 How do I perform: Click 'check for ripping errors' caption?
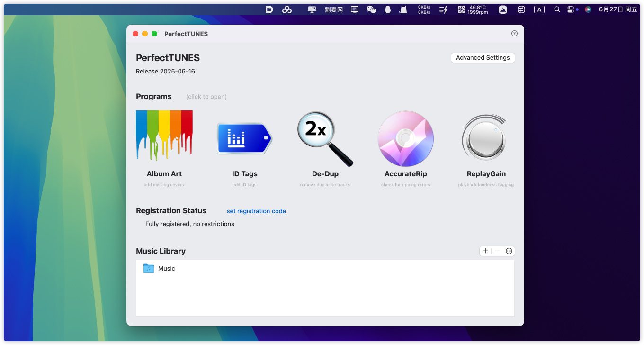click(406, 185)
